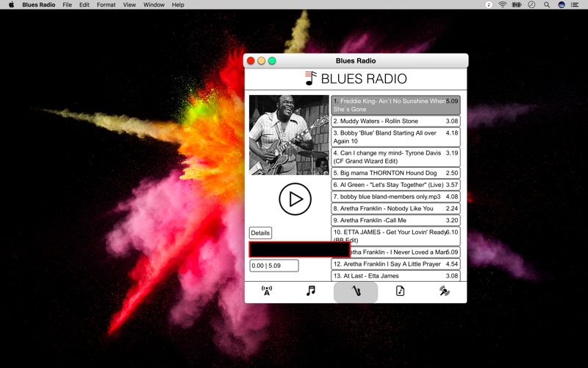Select track 13 At Last - Etta James
588x368 pixels.
click(x=395, y=275)
